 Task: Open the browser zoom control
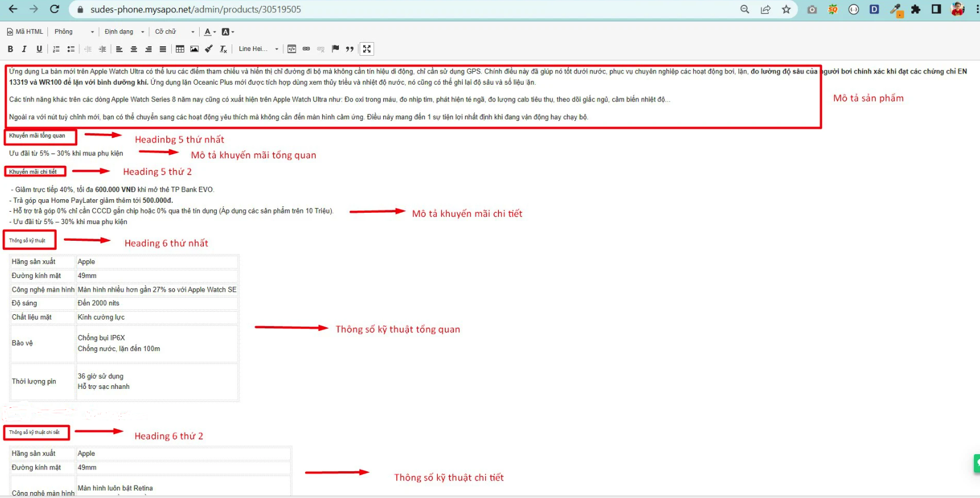745,9
